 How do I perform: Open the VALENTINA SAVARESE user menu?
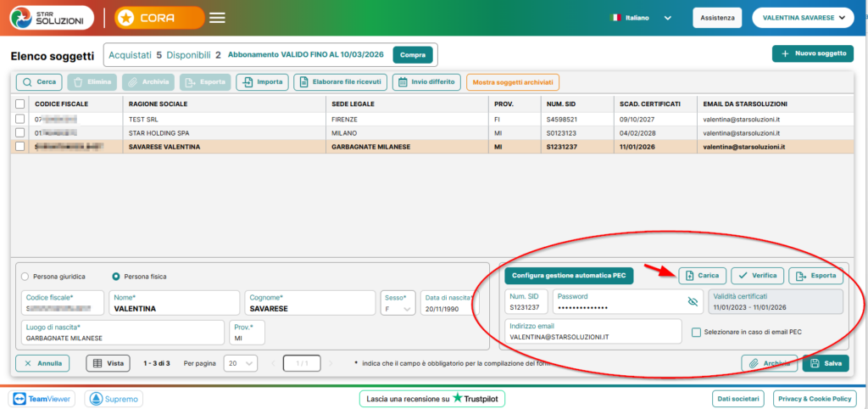point(803,18)
